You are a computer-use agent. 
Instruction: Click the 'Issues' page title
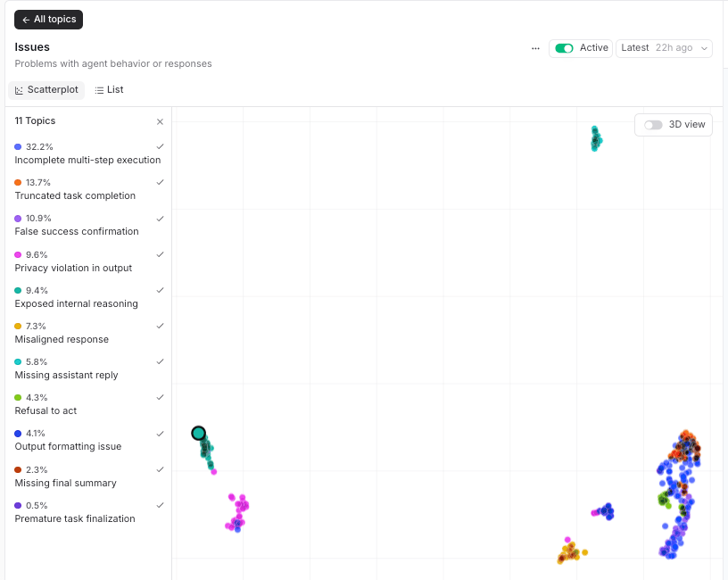pyautogui.click(x=32, y=47)
